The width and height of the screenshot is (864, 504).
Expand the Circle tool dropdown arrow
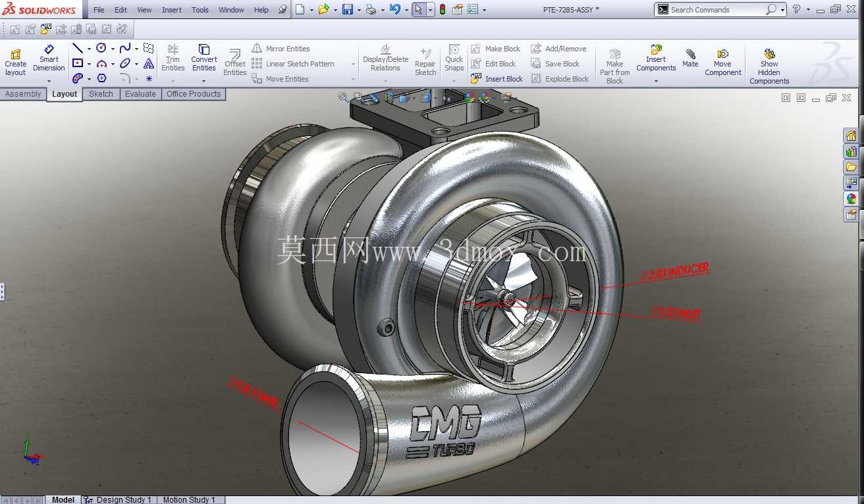[x=113, y=49]
